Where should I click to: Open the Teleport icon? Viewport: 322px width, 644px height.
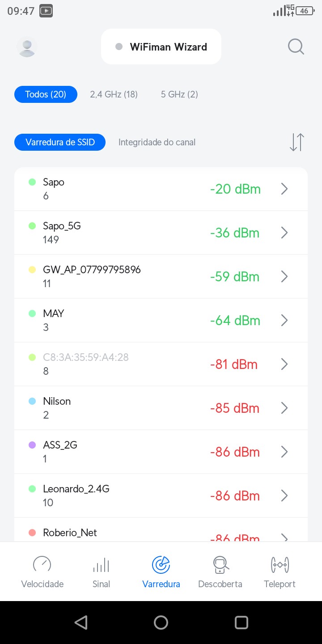click(280, 565)
